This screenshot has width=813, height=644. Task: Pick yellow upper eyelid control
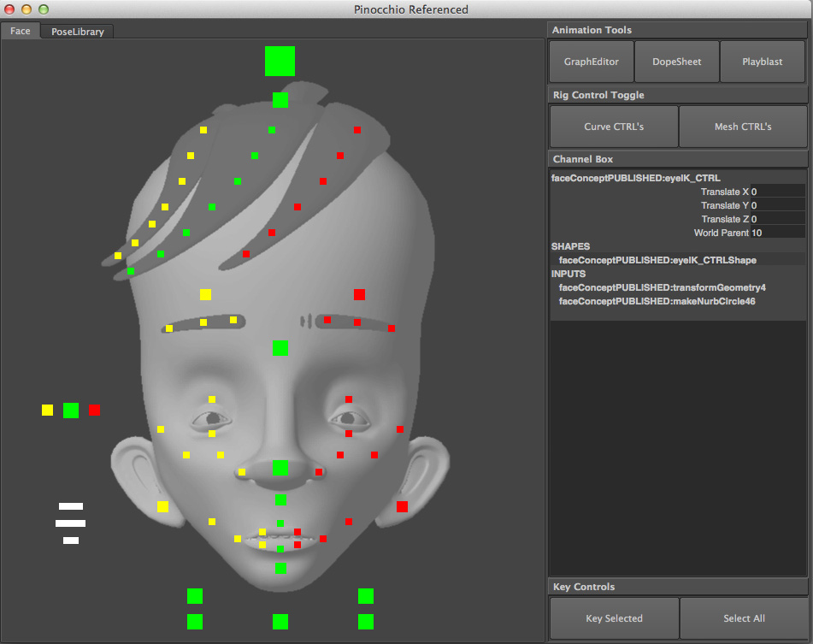click(x=212, y=399)
